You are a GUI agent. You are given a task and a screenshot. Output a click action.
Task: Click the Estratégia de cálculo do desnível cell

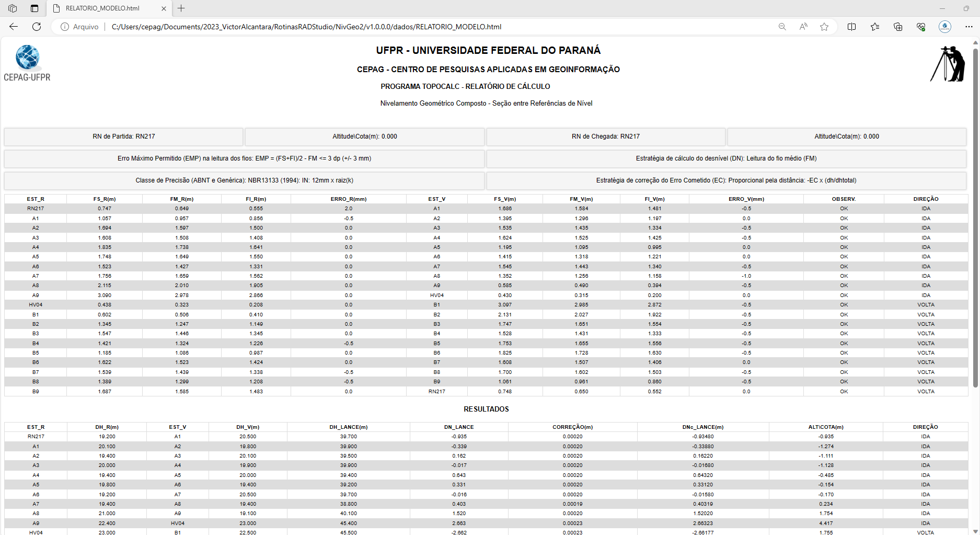click(x=726, y=158)
